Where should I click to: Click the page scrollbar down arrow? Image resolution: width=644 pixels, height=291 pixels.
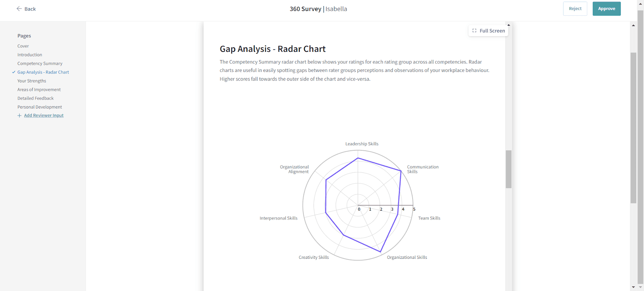coord(634,287)
